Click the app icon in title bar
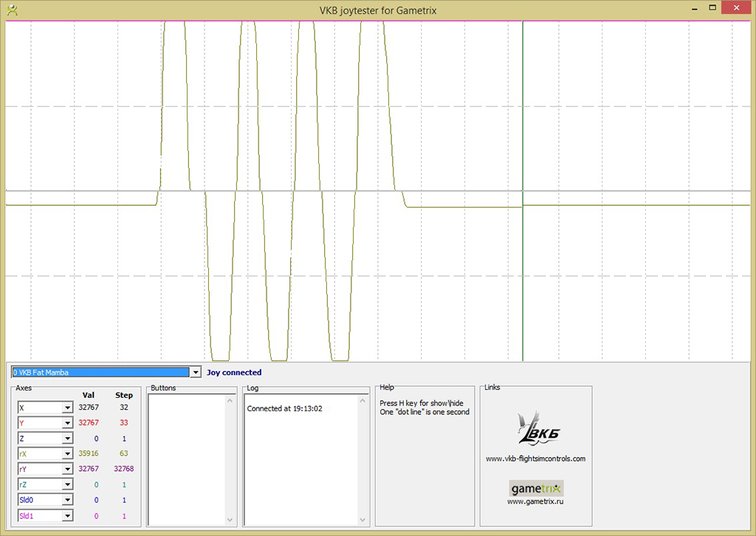 pos(12,10)
